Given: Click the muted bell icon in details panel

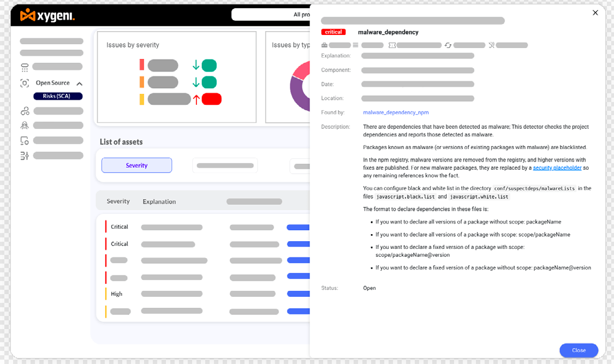Looking at the screenshot, I should [x=492, y=45].
